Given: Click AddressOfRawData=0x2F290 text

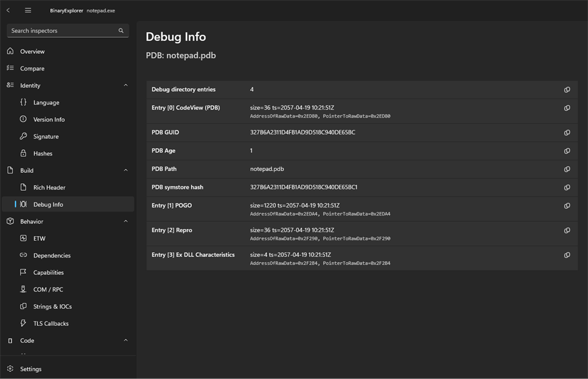Looking at the screenshot, I should pyautogui.click(x=284, y=238).
